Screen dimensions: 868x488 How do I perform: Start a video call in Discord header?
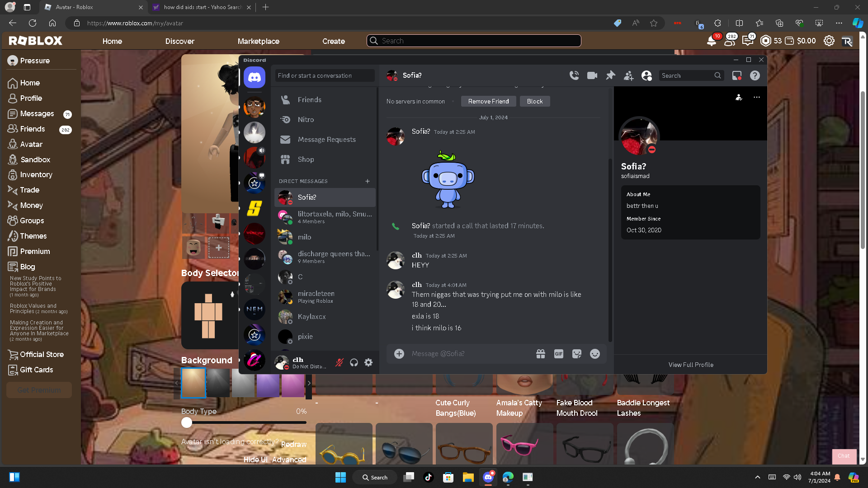click(592, 75)
